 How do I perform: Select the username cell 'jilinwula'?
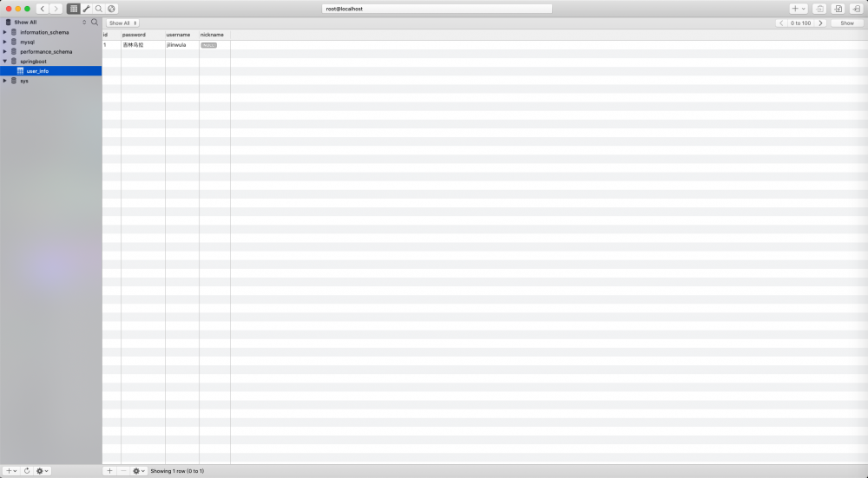pyautogui.click(x=182, y=45)
